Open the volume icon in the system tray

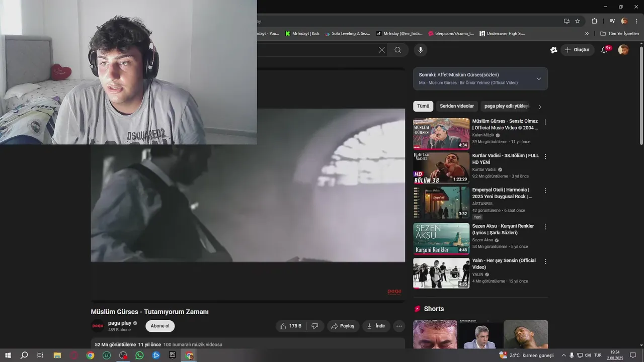588,355
